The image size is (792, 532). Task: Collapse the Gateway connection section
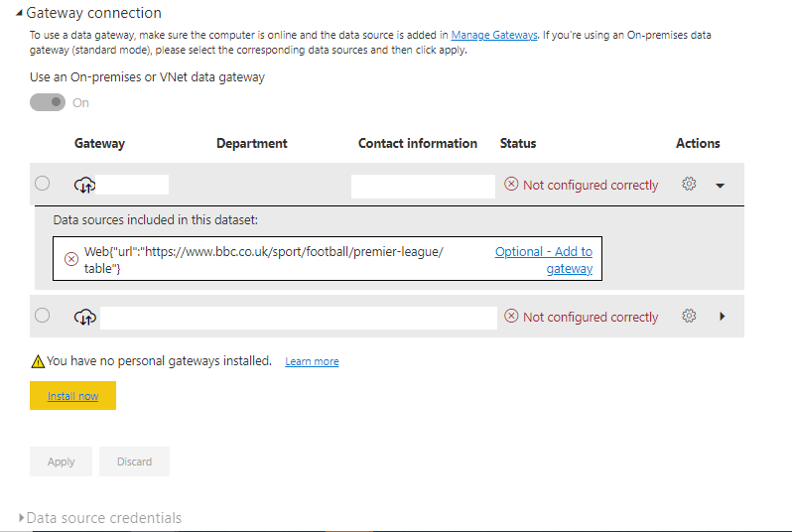pos(19,13)
